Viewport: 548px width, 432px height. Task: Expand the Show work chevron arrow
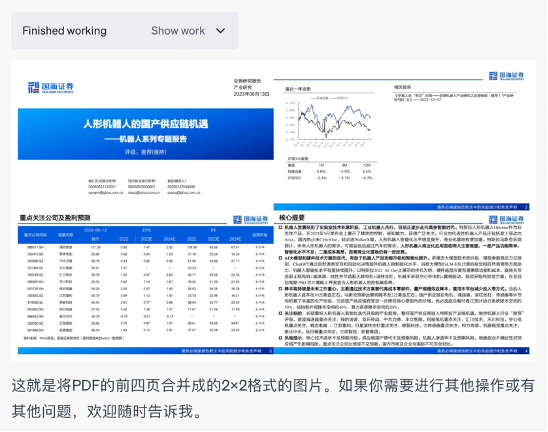click(x=221, y=31)
